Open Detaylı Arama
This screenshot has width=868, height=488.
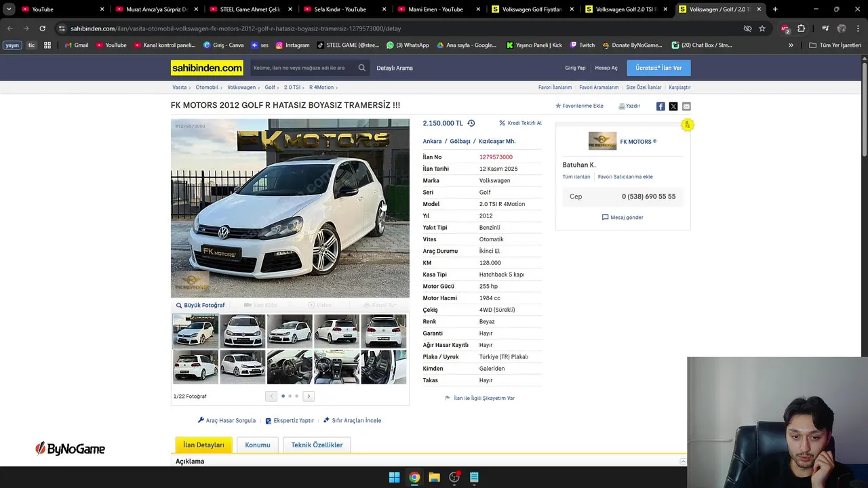click(x=395, y=68)
